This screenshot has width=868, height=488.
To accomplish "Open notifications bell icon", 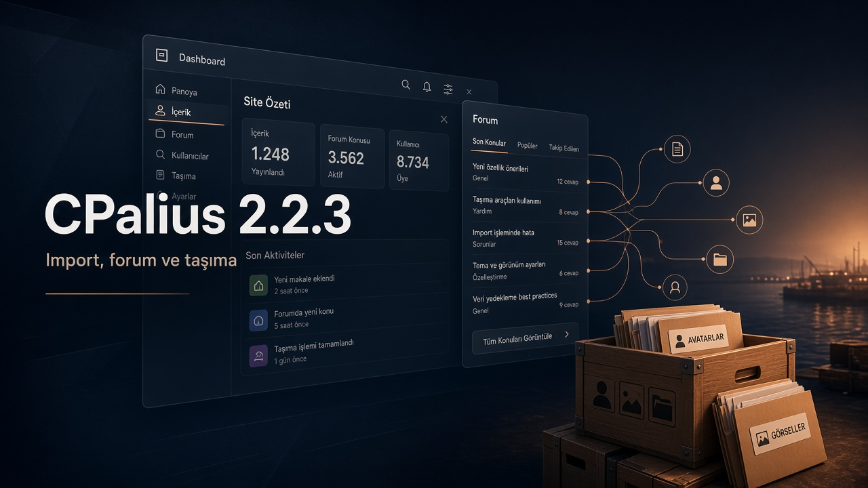I will pos(427,87).
